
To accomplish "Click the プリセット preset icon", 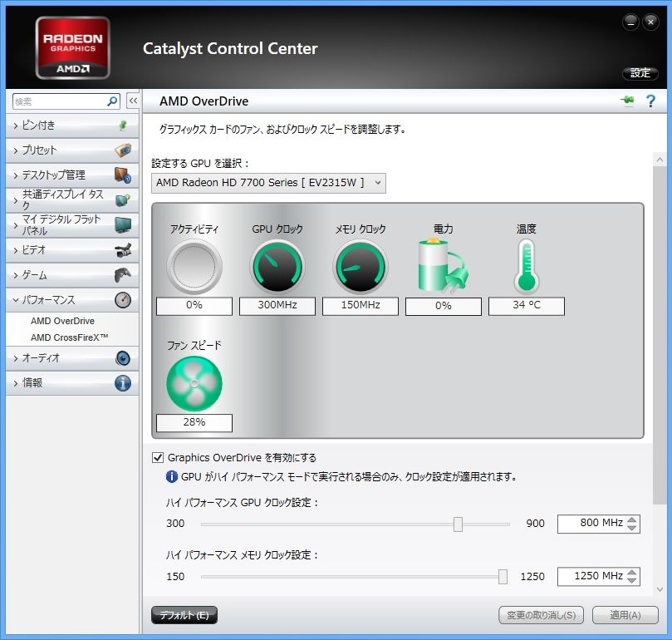I will (x=123, y=150).
